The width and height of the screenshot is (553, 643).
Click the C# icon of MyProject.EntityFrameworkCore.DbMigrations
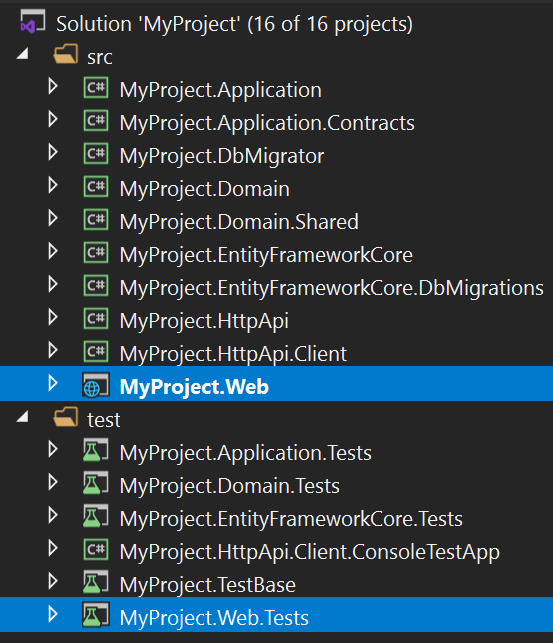[96, 285]
